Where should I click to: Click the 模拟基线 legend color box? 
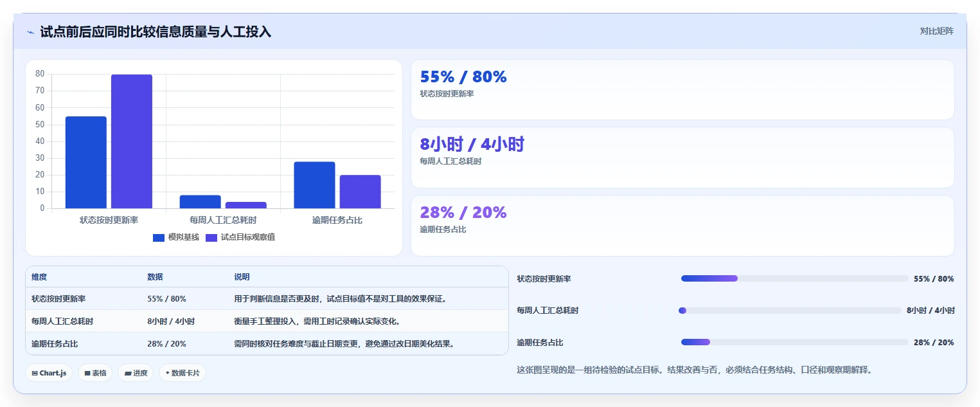click(x=159, y=238)
